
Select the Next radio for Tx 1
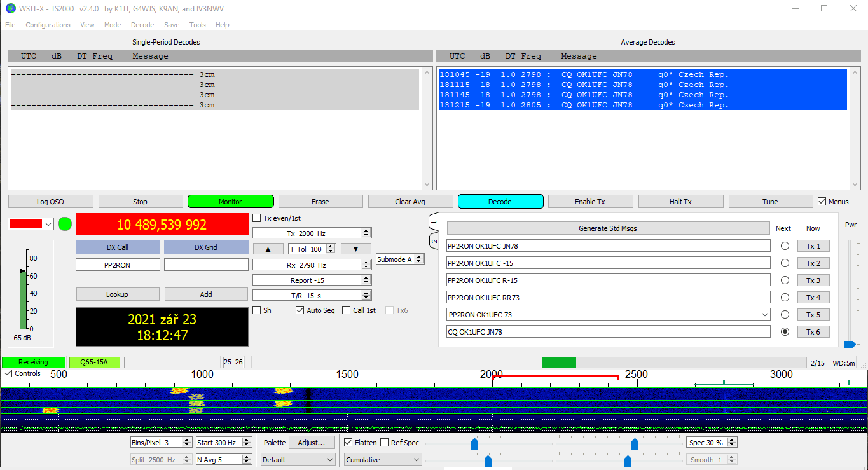click(x=785, y=246)
